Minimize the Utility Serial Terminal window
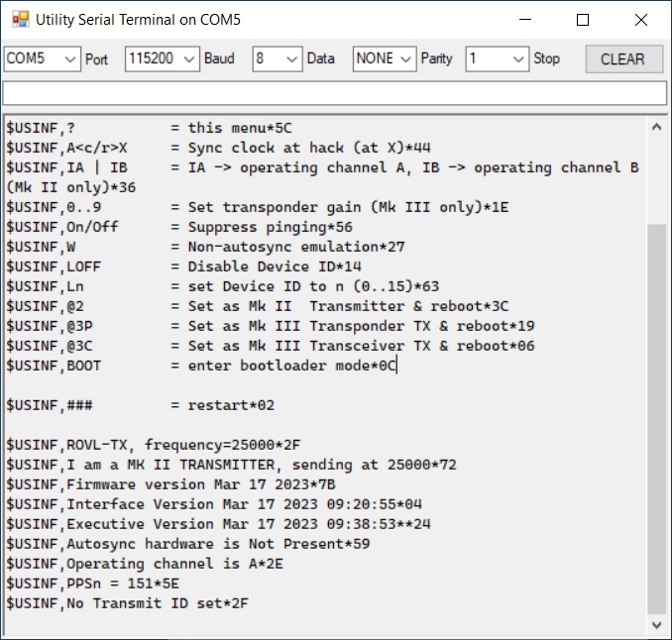This screenshot has width=672, height=640. 525,20
